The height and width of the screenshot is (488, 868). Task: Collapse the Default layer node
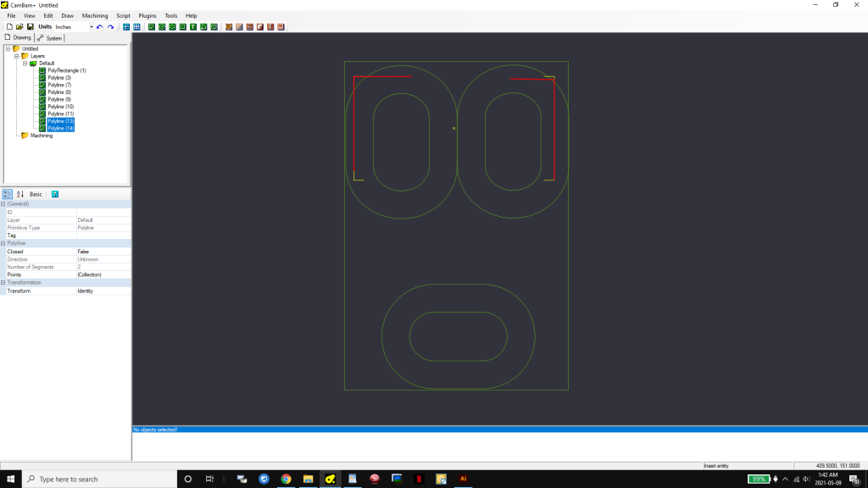(x=25, y=63)
